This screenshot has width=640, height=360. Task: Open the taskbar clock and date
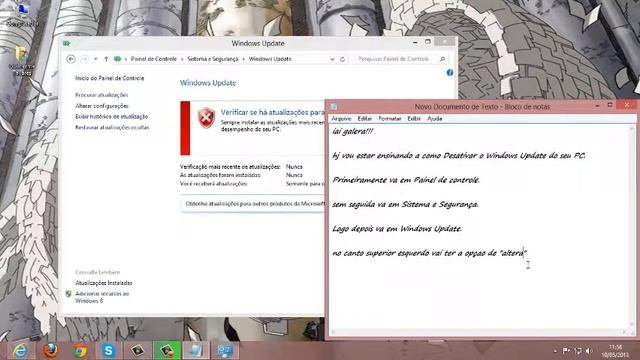(615, 351)
